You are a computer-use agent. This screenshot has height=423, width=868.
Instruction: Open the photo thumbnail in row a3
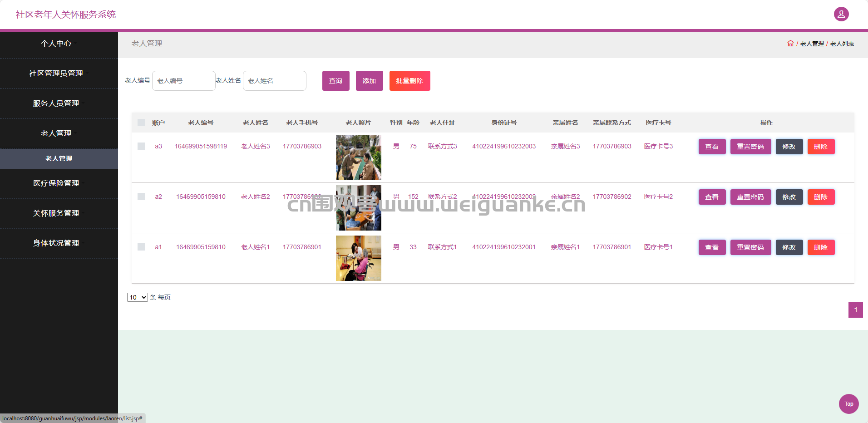coord(359,157)
